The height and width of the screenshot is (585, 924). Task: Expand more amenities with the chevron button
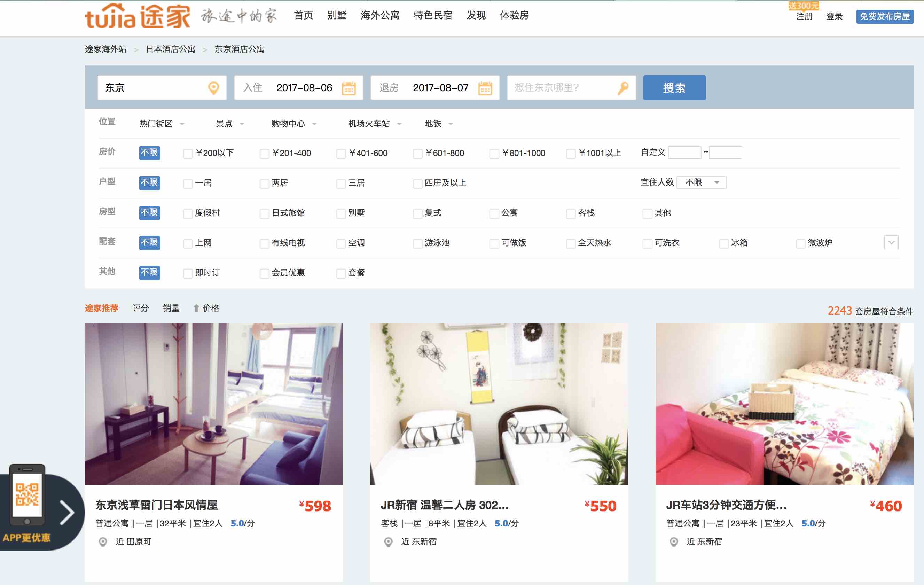[891, 243]
